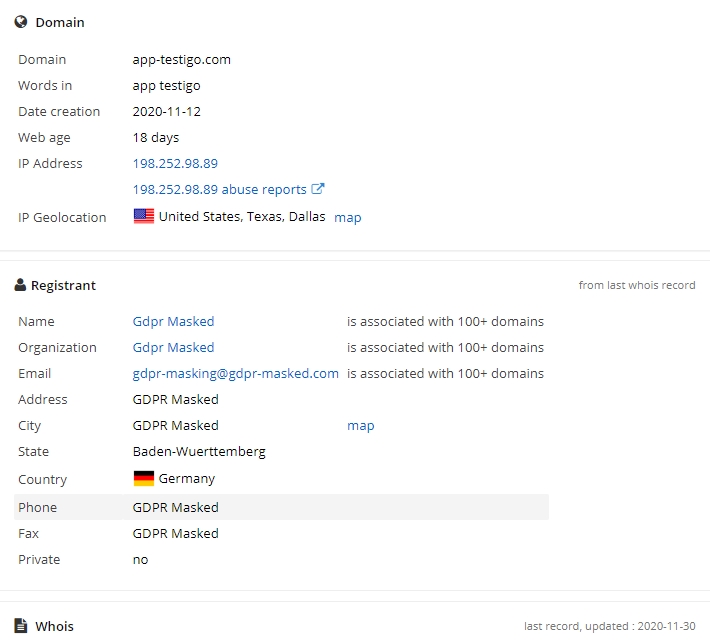The image size is (710, 641).
Task: Click the Domain section heading
Action: (60, 22)
